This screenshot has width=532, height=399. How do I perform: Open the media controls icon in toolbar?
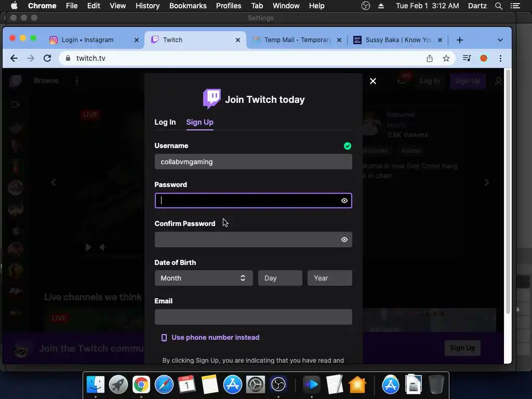tap(467, 58)
